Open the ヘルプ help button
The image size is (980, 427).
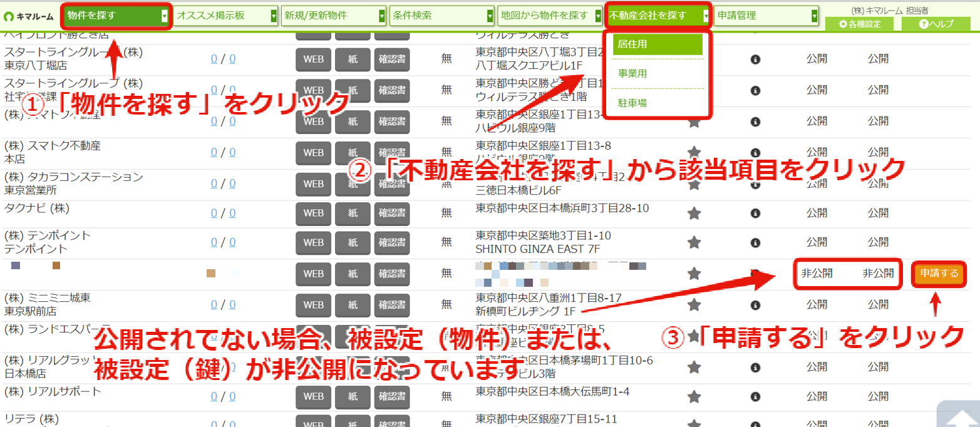tap(936, 24)
